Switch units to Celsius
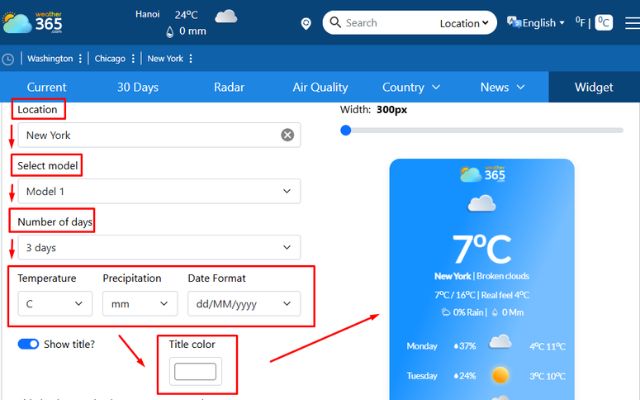The width and height of the screenshot is (640, 400). click(604, 23)
